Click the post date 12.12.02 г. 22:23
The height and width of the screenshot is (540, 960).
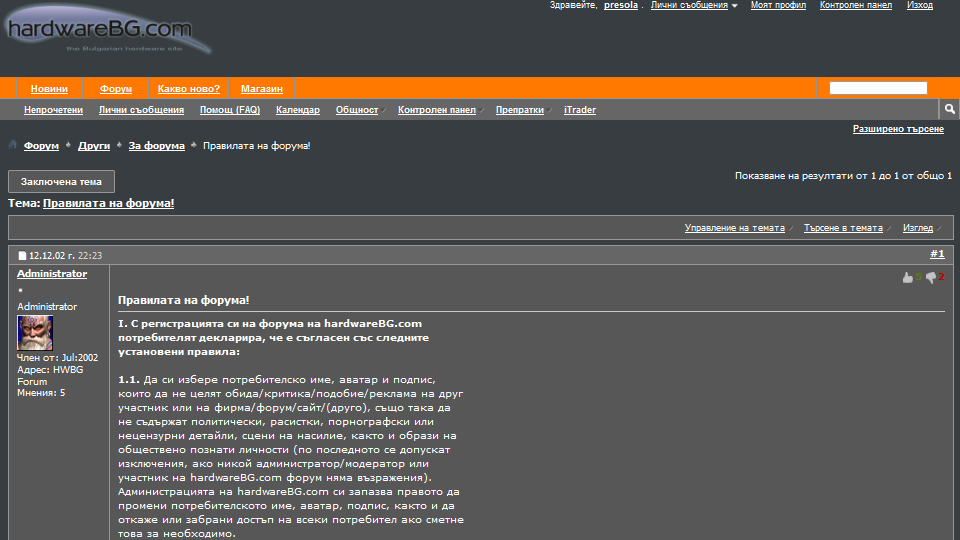(x=66, y=256)
